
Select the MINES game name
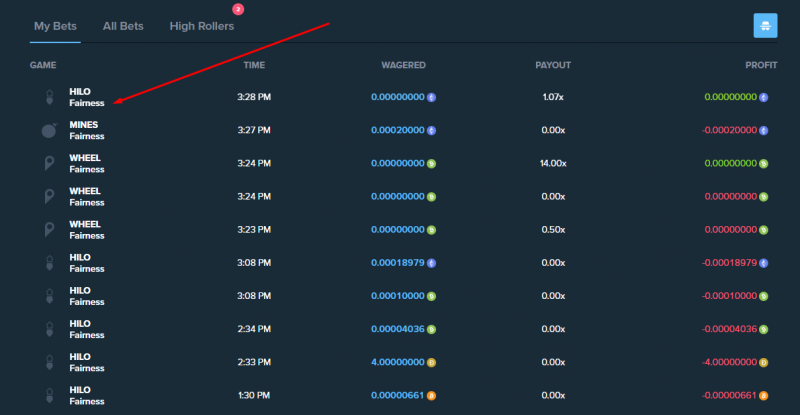tap(84, 125)
